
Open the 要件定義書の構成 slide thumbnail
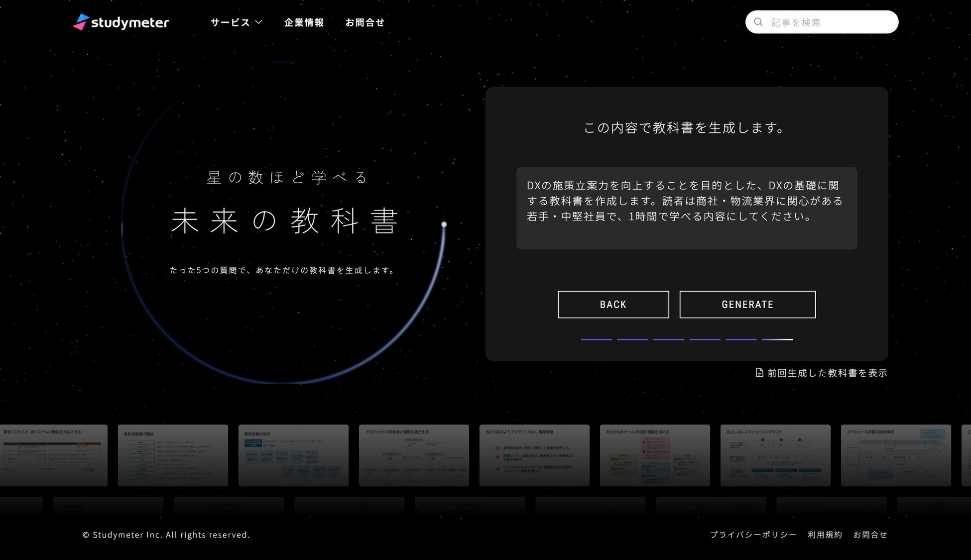click(173, 455)
